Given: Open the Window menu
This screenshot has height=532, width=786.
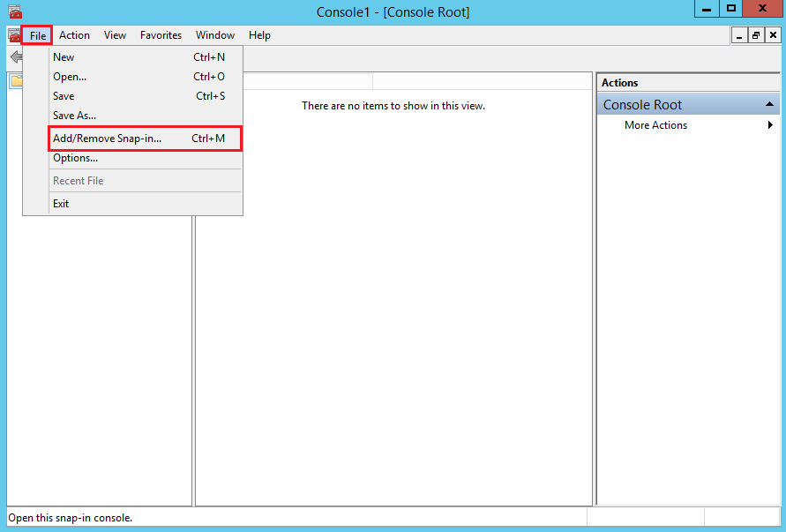Looking at the screenshot, I should [x=215, y=35].
